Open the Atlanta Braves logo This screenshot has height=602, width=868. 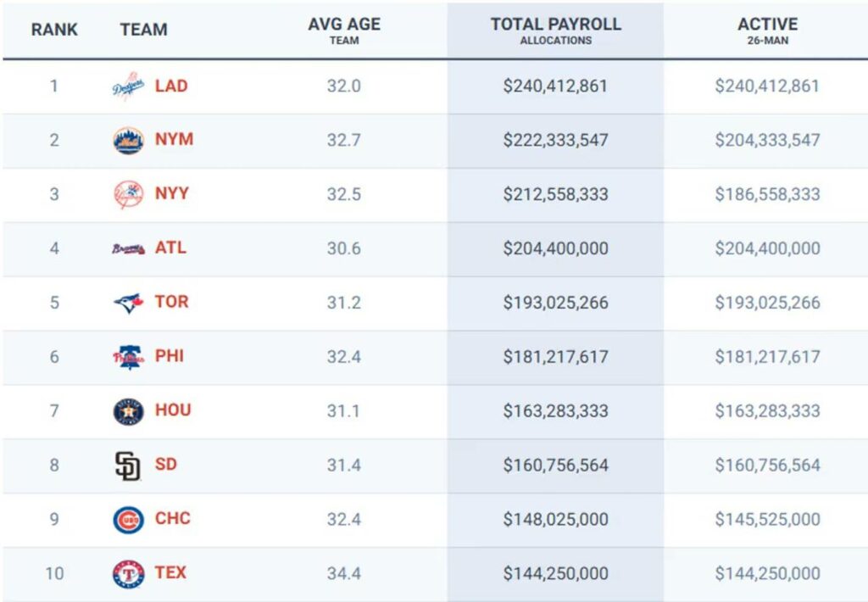point(128,248)
